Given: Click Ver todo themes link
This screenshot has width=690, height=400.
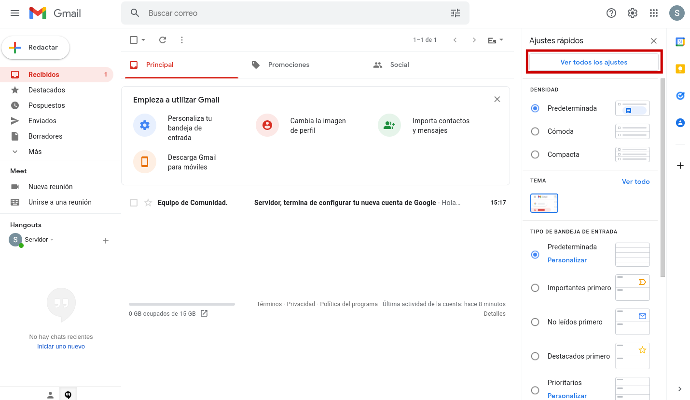Looking at the screenshot, I should click(635, 181).
